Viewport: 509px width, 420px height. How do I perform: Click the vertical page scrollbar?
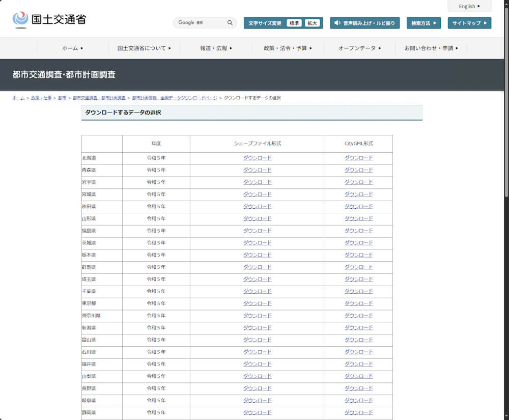tap(506, 102)
